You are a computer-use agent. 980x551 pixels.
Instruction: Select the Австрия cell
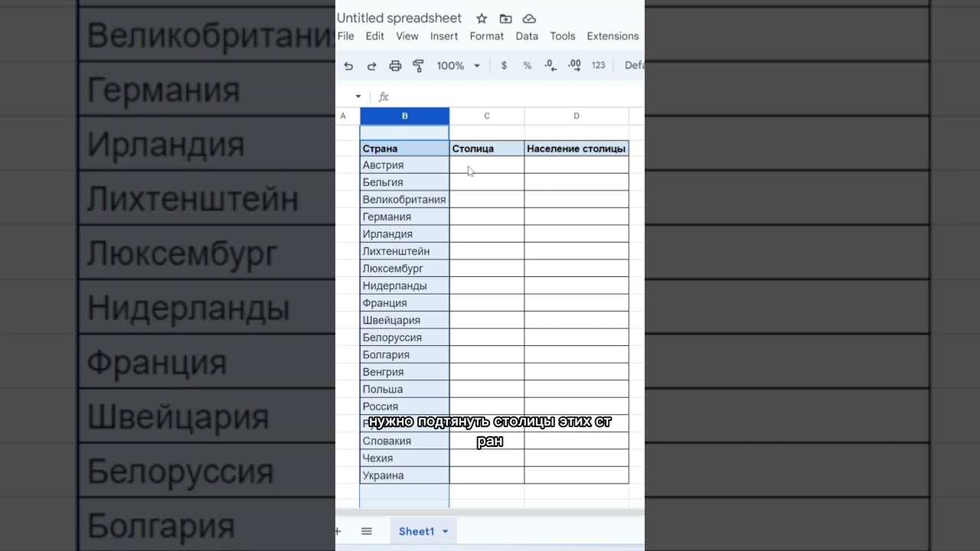pos(404,165)
